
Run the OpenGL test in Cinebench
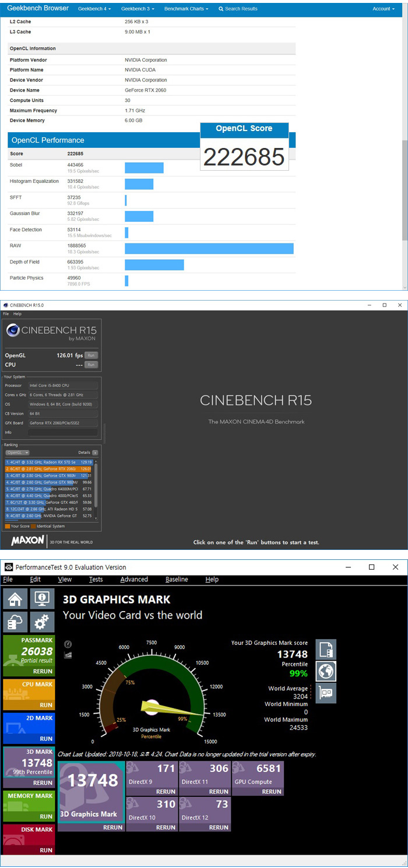91,355
